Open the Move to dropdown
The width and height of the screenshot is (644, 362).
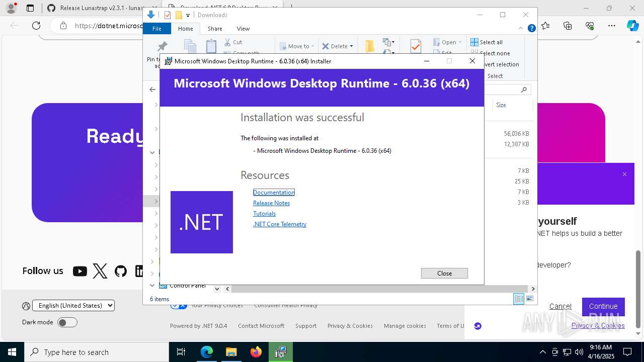(297, 46)
